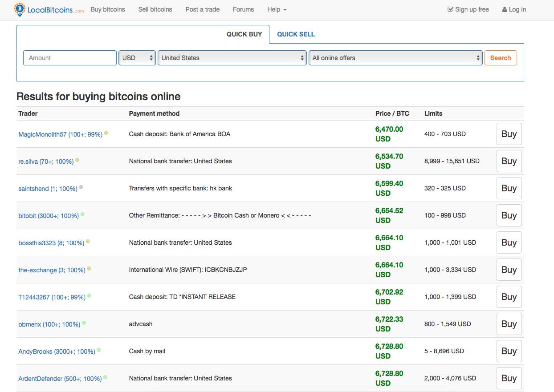Click Cash deposit: TD *INSTANT RELEASE
554x392 pixels.
point(182,297)
